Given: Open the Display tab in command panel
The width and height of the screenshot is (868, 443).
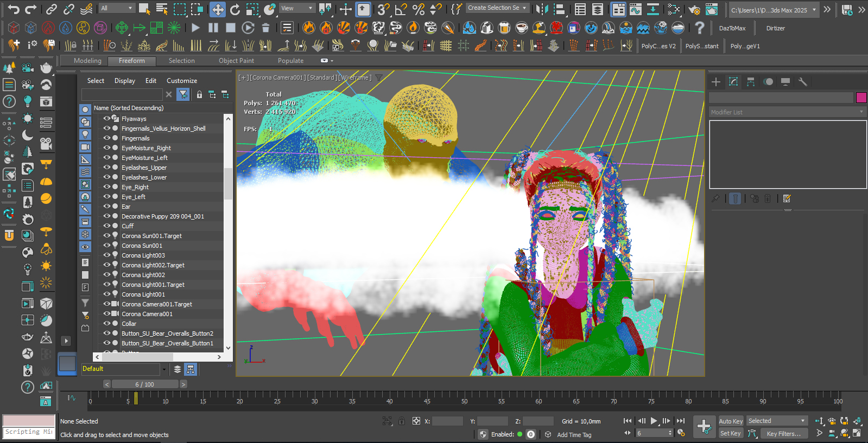Looking at the screenshot, I should pos(785,82).
